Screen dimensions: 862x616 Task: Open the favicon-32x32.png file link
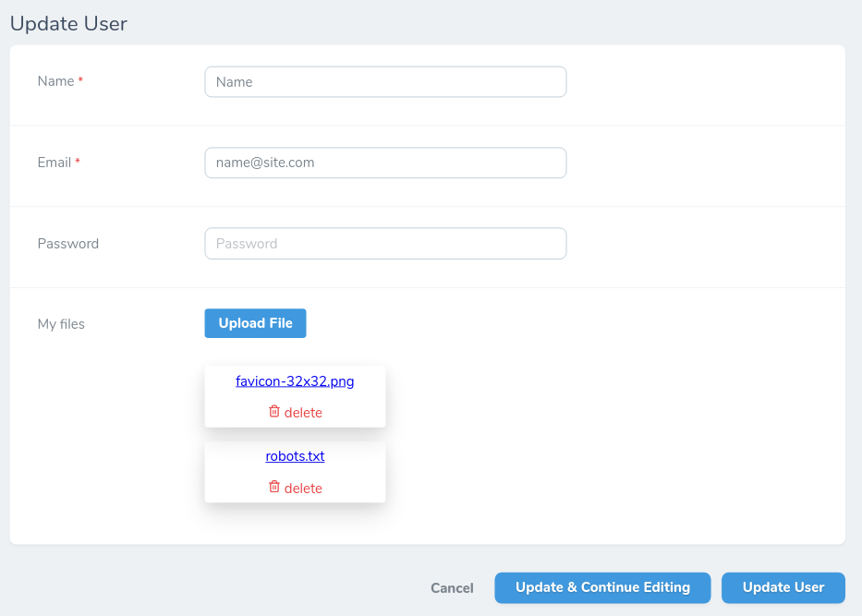point(295,380)
